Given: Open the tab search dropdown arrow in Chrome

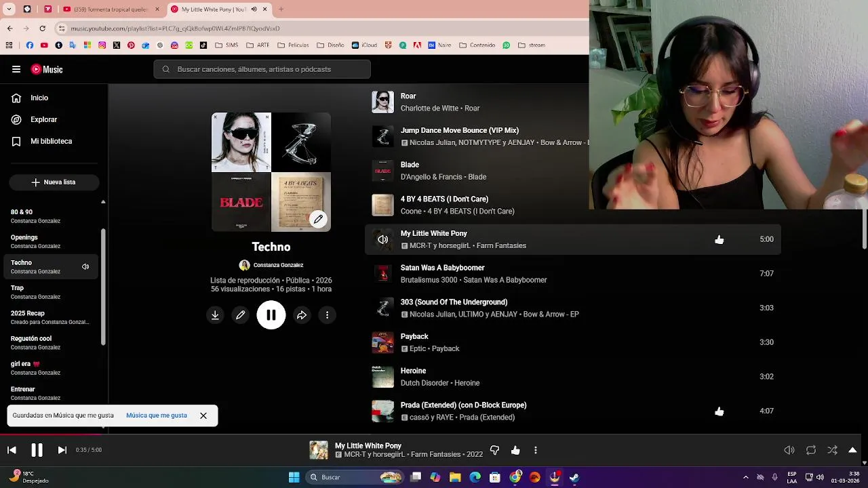Looking at the screenshot, I should pos(9,9).
